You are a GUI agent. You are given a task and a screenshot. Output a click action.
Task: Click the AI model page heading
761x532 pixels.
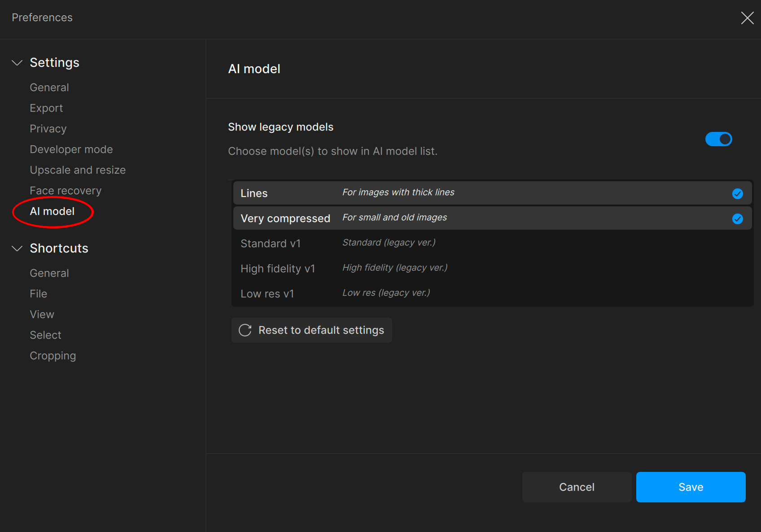[x=254, y=69]
